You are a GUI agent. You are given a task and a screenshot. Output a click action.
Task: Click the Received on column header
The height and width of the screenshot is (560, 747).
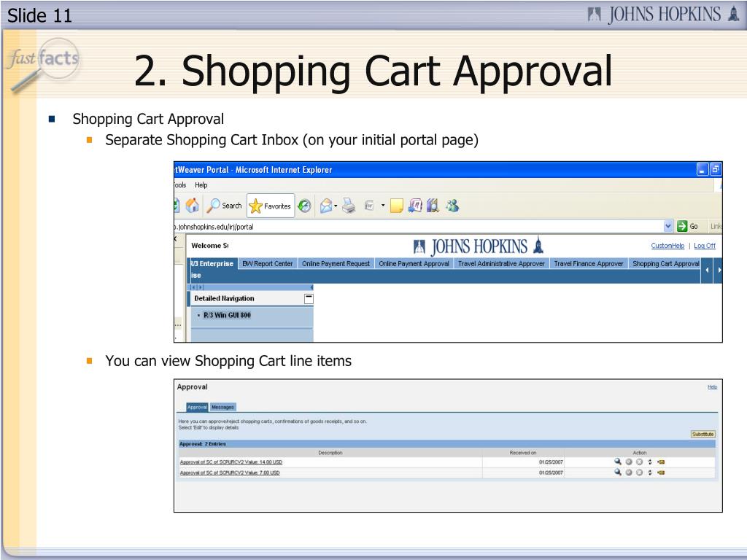point(522,453)
